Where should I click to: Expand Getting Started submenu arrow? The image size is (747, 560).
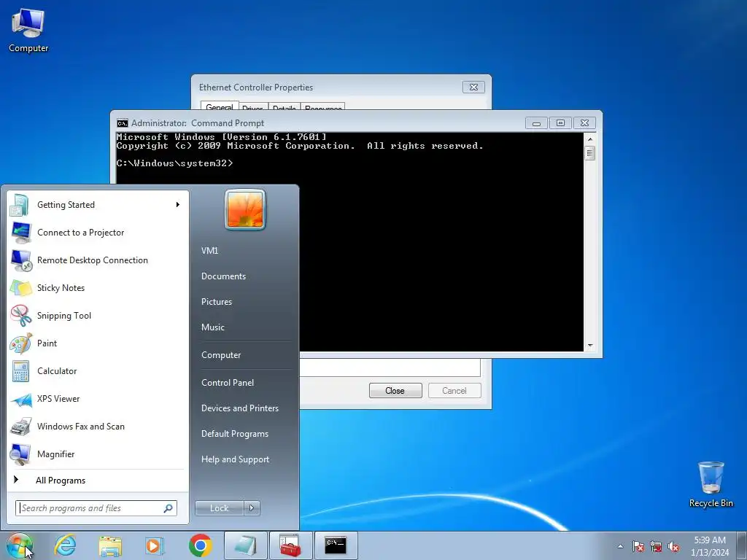(x=178, y=205)
